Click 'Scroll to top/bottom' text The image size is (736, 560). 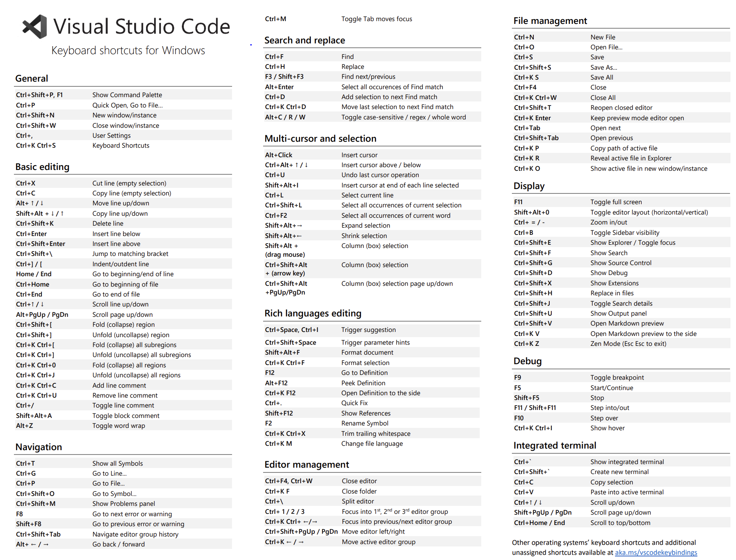click(x=620, y=523)
